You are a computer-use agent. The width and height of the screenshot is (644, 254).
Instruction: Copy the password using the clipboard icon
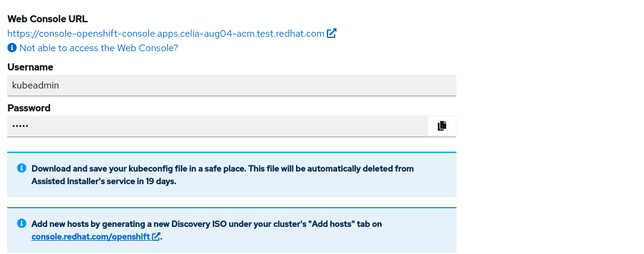442,126
